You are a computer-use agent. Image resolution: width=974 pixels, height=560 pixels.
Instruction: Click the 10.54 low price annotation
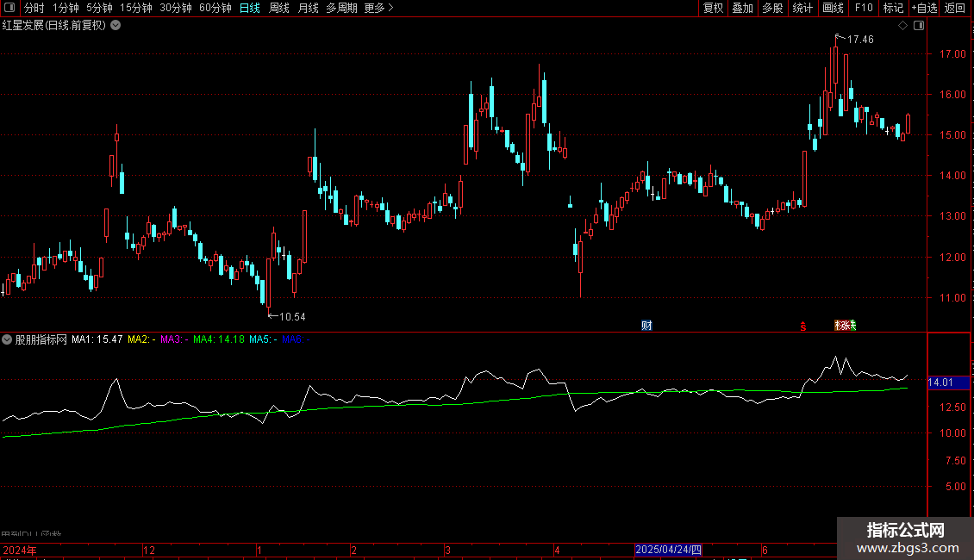click(x=292, y=317)
